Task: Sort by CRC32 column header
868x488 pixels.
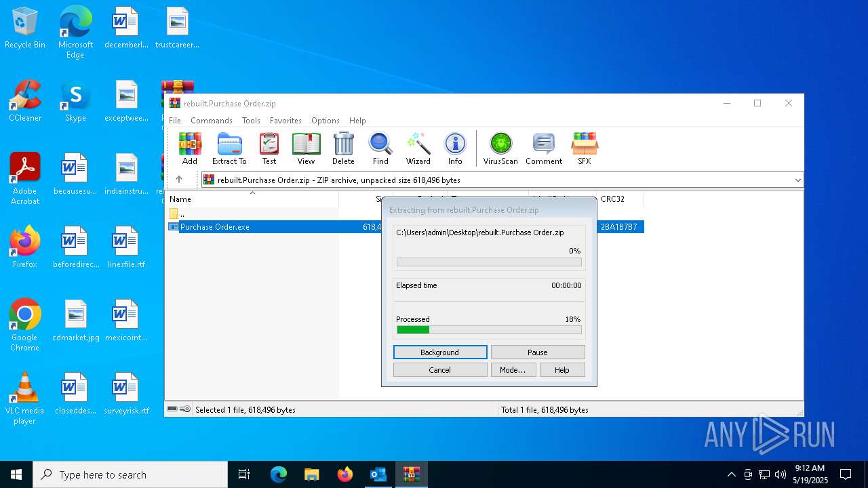Action: coord(620,199)
